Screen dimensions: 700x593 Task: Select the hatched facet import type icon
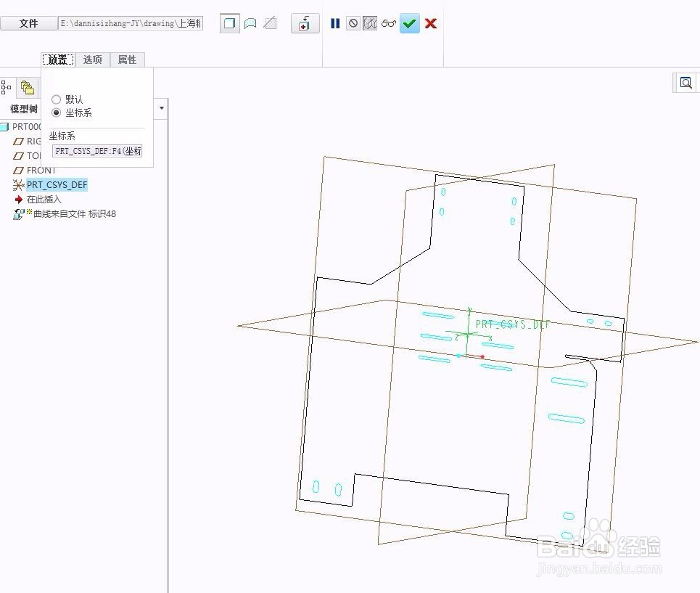[x=270, y=23]
